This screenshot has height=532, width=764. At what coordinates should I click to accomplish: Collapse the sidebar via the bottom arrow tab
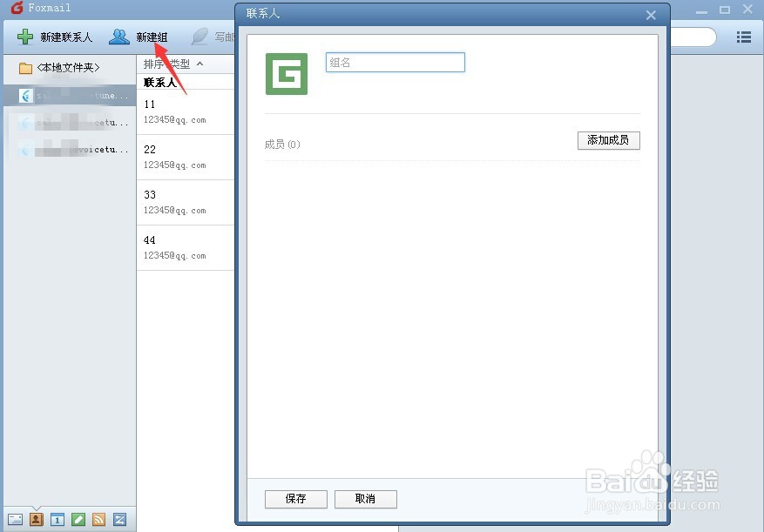[35, 508]
